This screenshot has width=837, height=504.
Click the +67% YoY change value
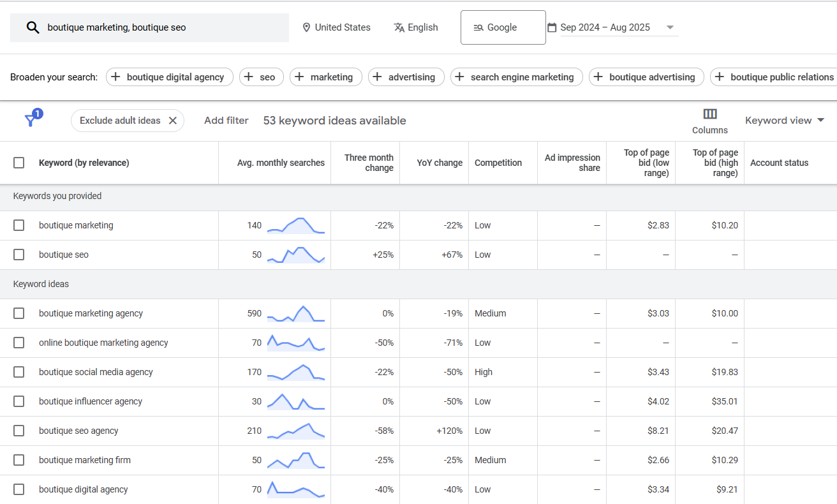click(452, 255)
